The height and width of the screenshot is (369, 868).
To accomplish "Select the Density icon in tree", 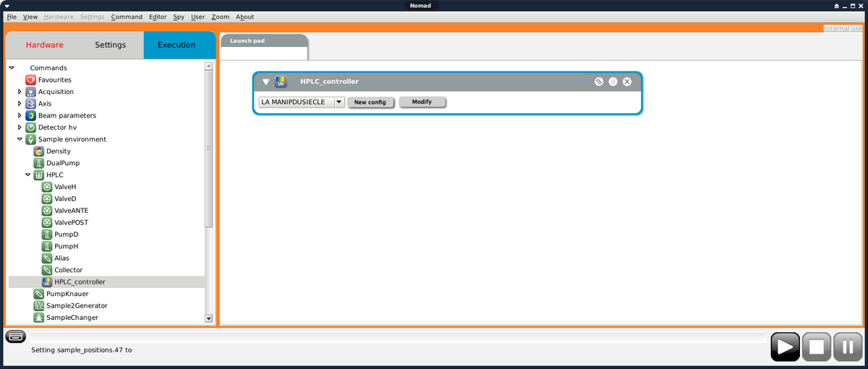I will [x=39, y=151].
